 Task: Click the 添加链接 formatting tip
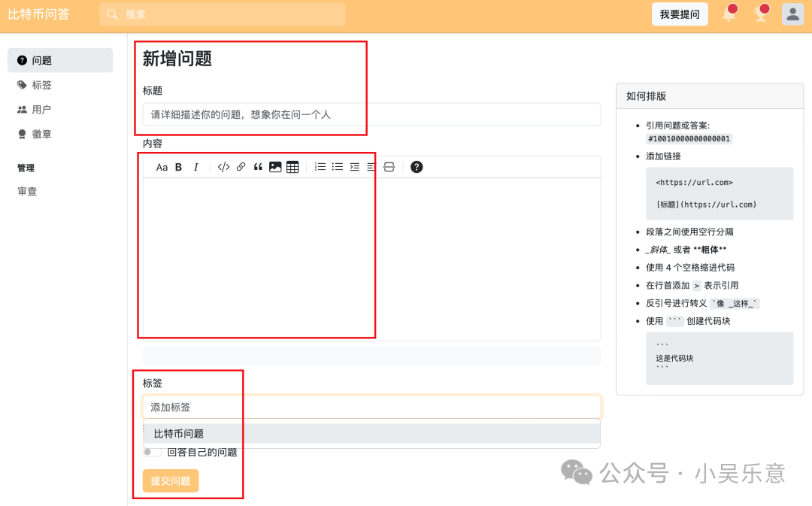[x=663, y=156]
